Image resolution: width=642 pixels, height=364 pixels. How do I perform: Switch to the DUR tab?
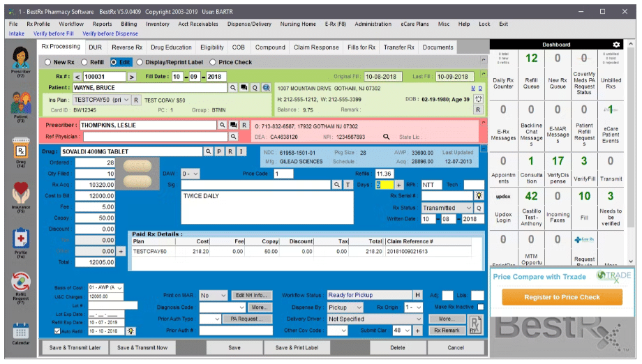pos(96,47)
